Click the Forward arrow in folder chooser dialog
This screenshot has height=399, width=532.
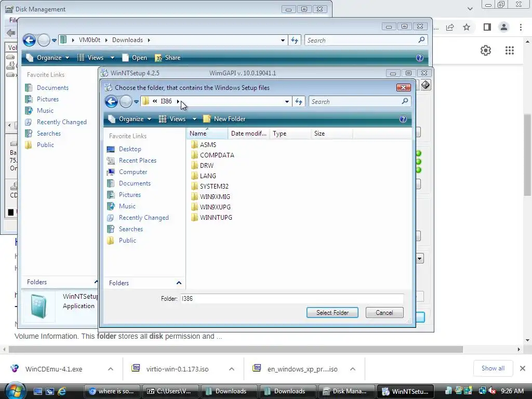pos(126,101)
